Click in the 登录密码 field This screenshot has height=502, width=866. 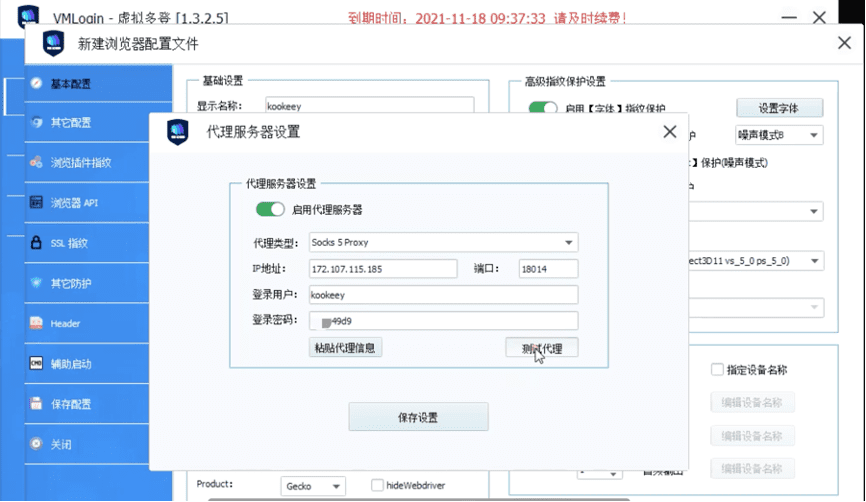coord(443,321)
